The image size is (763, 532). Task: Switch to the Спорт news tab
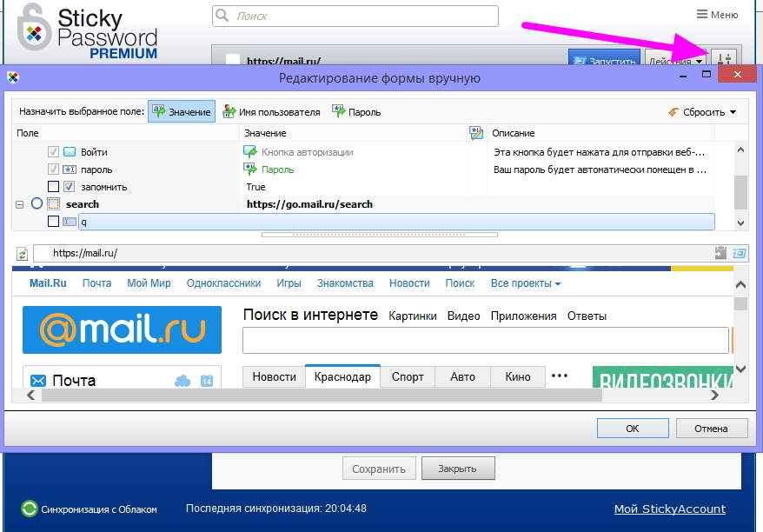coord(408,376)
